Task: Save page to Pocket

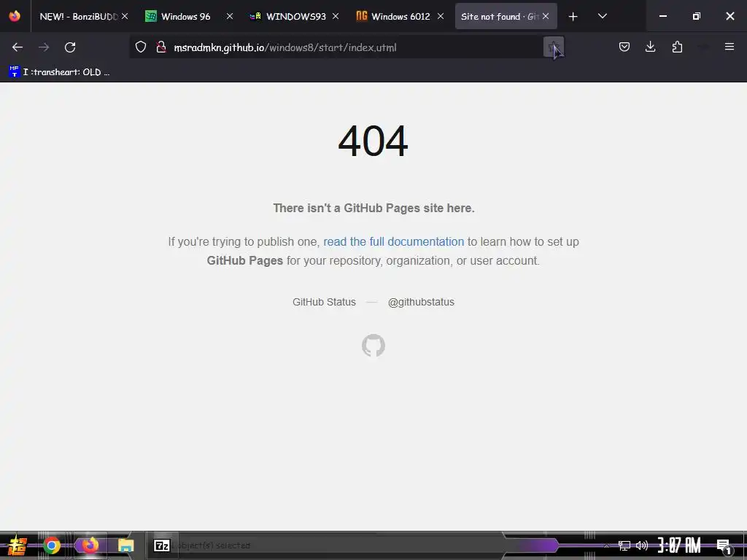Action: pyautogui.click(x=624, y=47)
